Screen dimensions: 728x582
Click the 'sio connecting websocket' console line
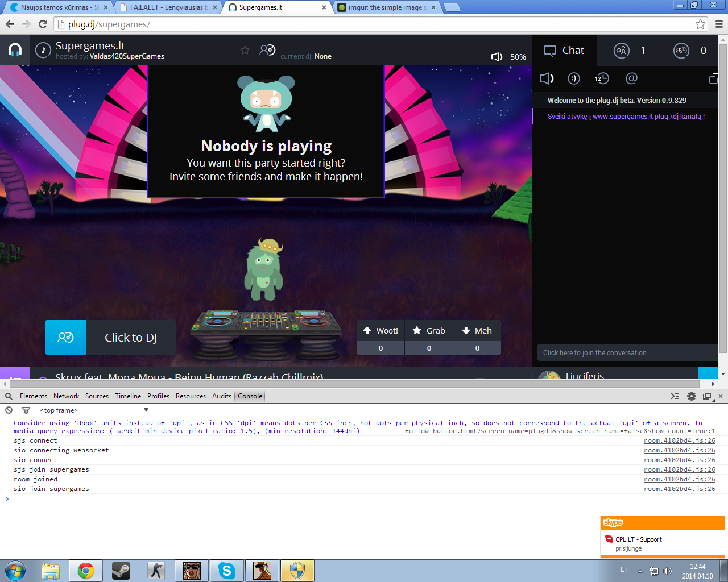coord(61,450)
